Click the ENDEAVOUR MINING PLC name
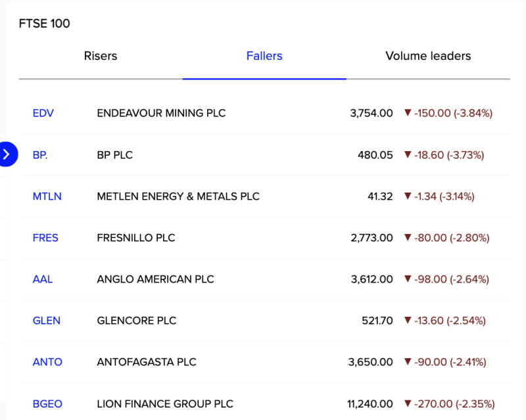 (x=161, y=113)
